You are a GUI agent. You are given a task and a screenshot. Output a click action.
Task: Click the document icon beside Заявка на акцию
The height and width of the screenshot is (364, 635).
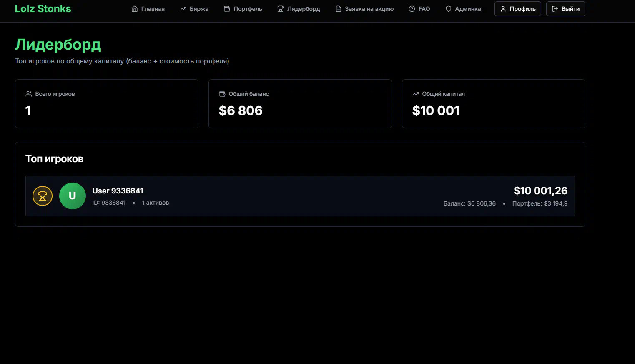(x=339, y=9)
